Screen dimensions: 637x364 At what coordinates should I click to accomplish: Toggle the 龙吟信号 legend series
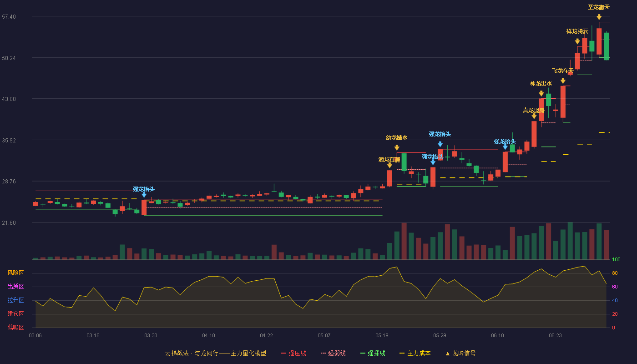point(460,353)
